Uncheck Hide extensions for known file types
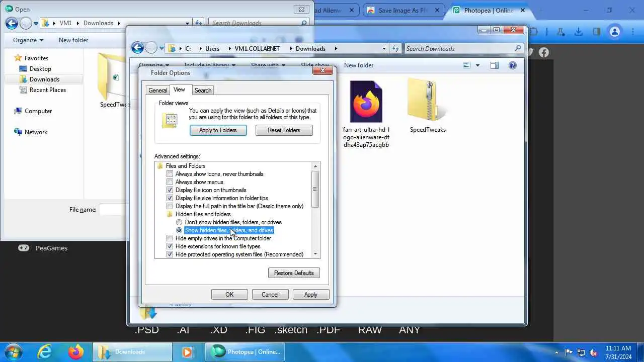The image size is (644, 362). [170, 246]
